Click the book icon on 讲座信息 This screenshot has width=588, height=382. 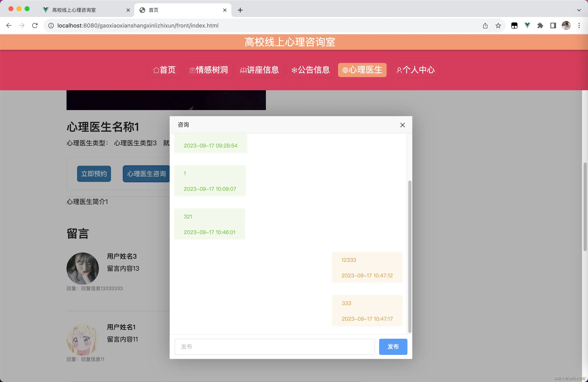[243, 70]
